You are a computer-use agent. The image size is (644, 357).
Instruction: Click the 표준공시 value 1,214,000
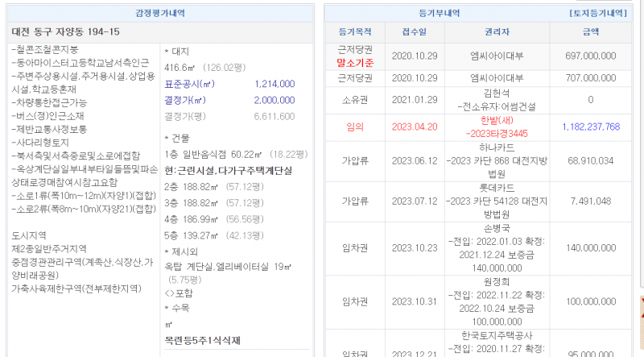[274, 84]
